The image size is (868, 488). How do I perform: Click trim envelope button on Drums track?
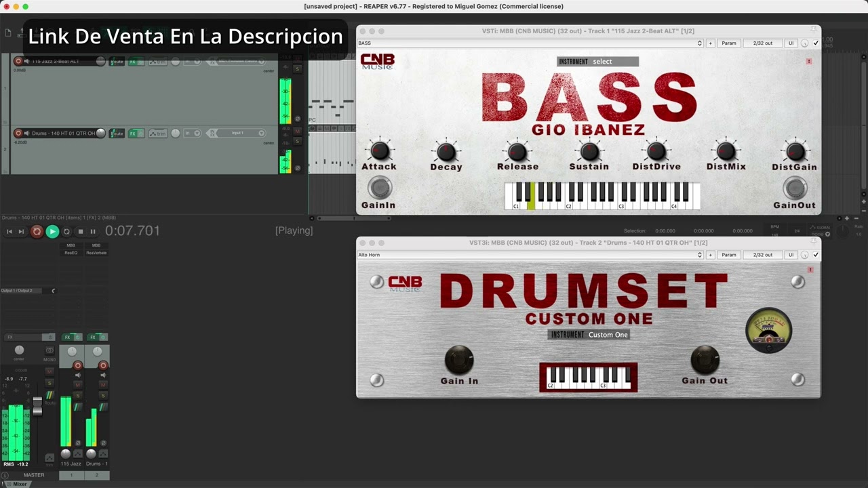click(x=158, y=133)
